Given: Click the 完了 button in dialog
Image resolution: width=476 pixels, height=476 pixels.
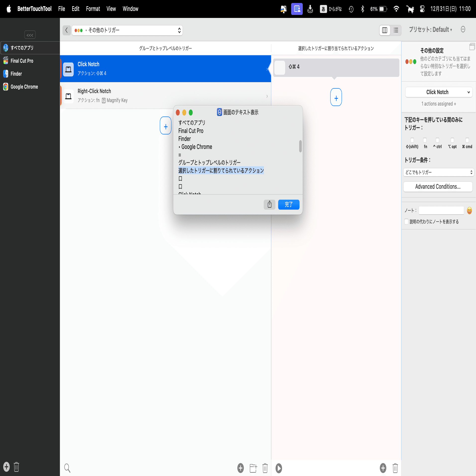Looking at the screenshot, I should (x=289, y=205).
